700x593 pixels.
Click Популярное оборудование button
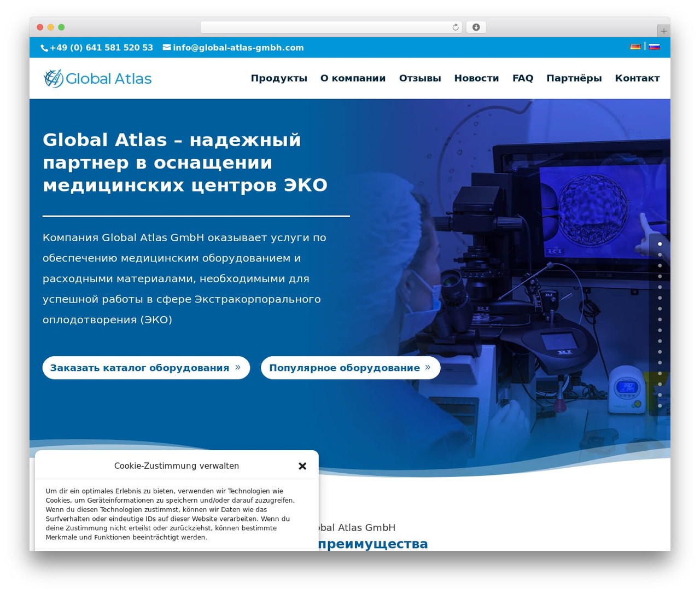click(x=351, y=368)
